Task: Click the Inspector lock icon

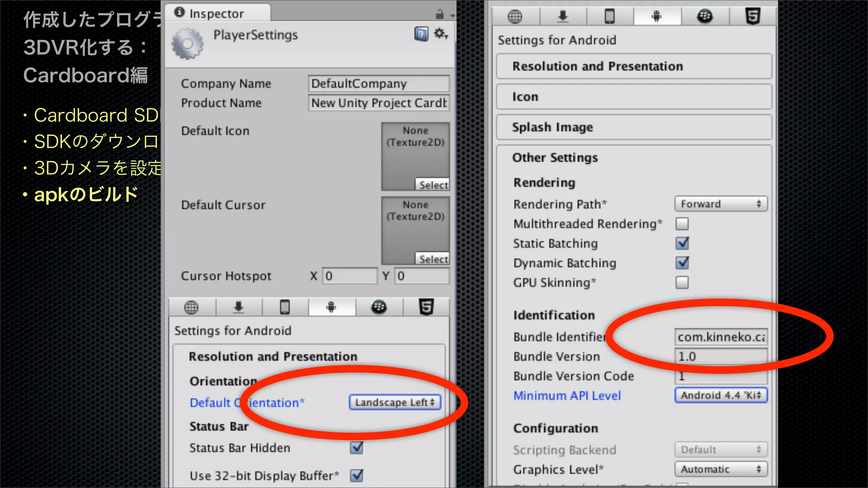Action: (440, 15)
